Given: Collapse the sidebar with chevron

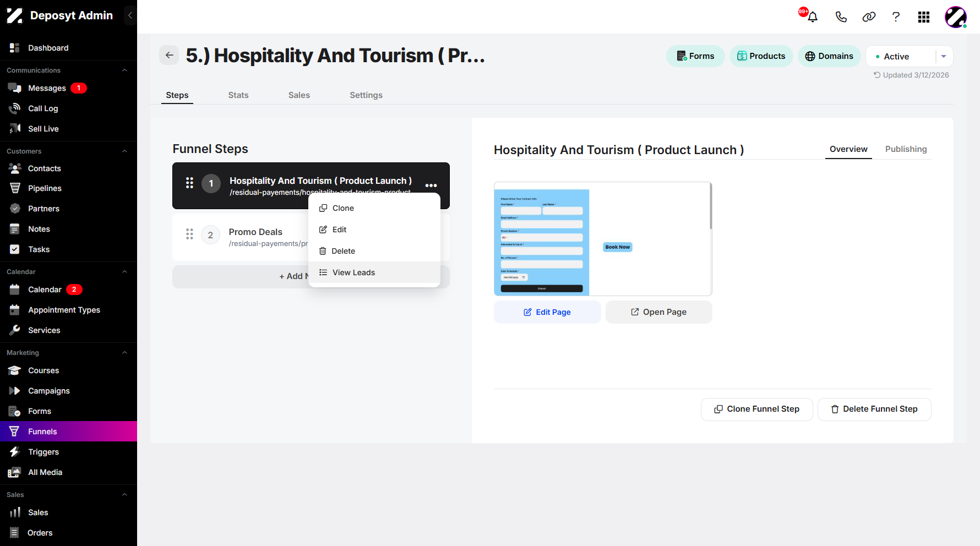Looking at the screenshot, I should [130, 15].
